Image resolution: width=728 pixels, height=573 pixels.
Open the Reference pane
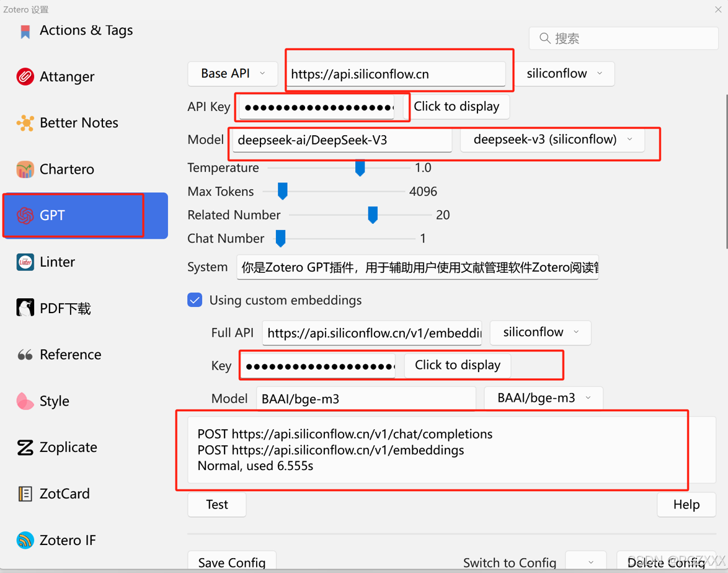[86, 355]
